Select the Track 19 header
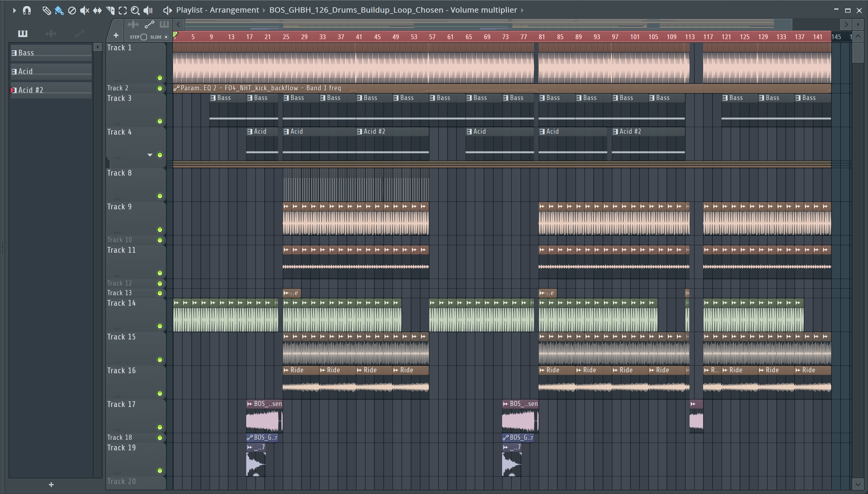 136,460
